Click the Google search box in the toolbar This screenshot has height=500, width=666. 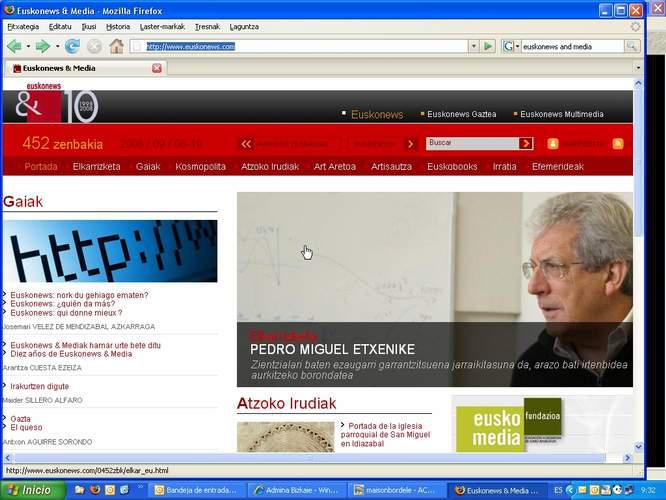(x=573, y=46)
